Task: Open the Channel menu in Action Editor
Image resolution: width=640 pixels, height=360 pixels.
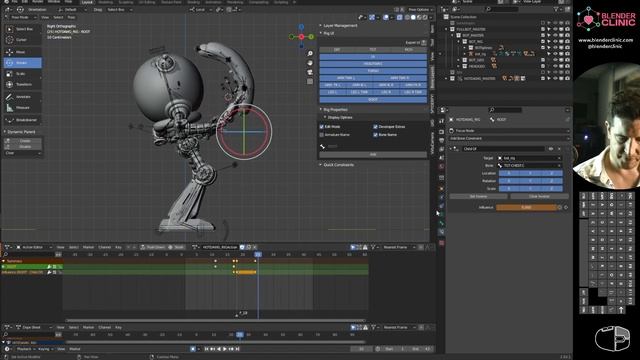Action: pyautogui.click(x=104, y=247)
